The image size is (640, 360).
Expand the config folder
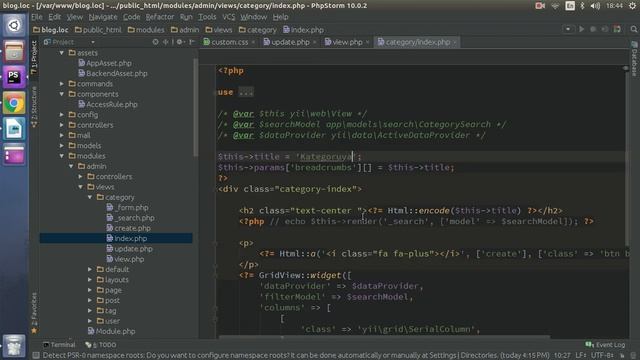tap(62, 115)
